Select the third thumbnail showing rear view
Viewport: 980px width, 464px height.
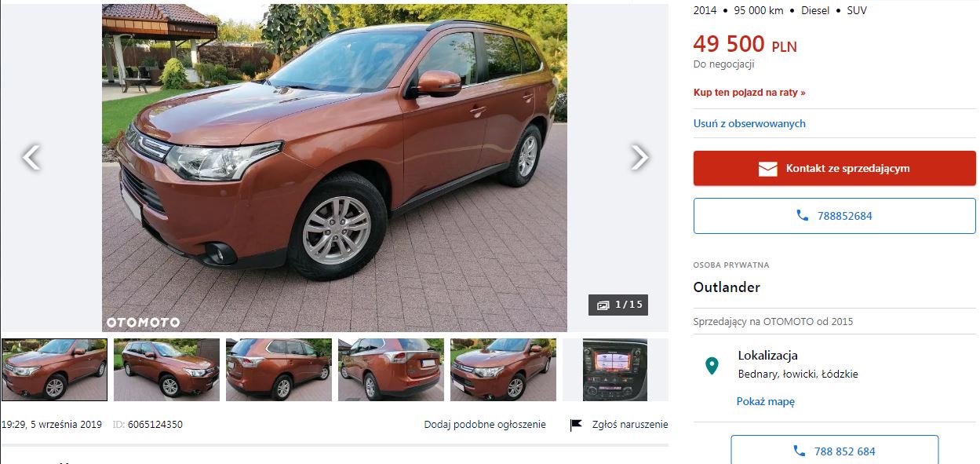pos(279,370)
